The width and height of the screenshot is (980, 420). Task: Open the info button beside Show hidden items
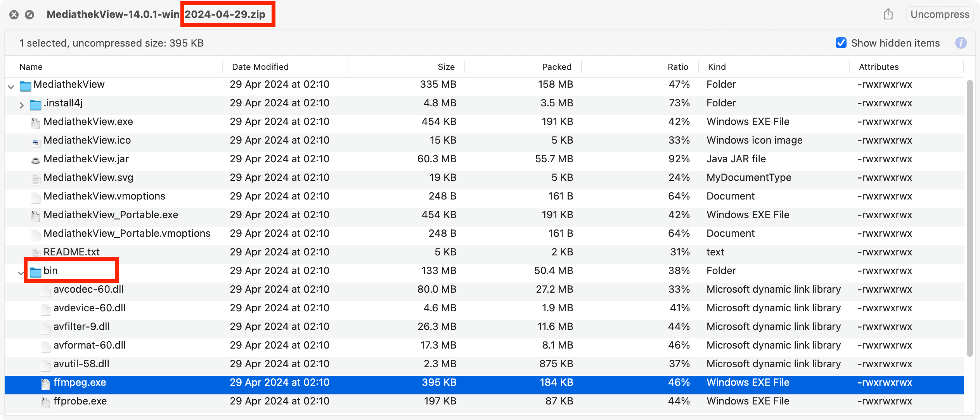click(961, 43)
